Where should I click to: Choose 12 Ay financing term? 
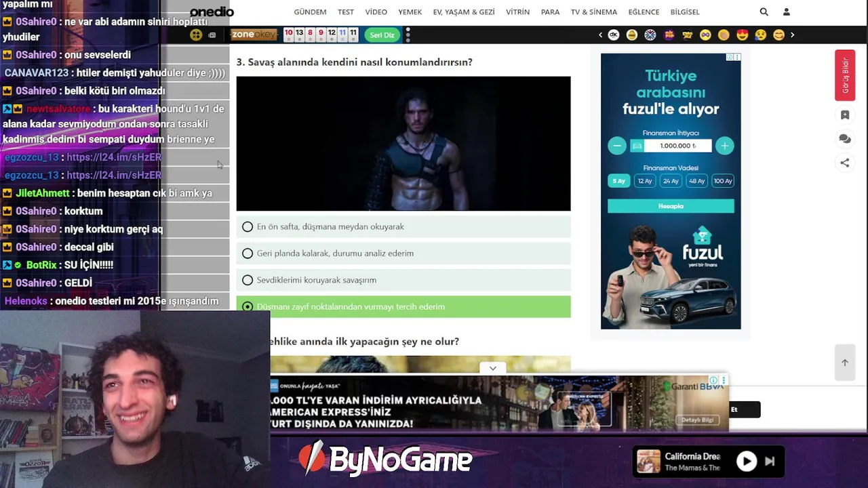click(x=644, y=181)
